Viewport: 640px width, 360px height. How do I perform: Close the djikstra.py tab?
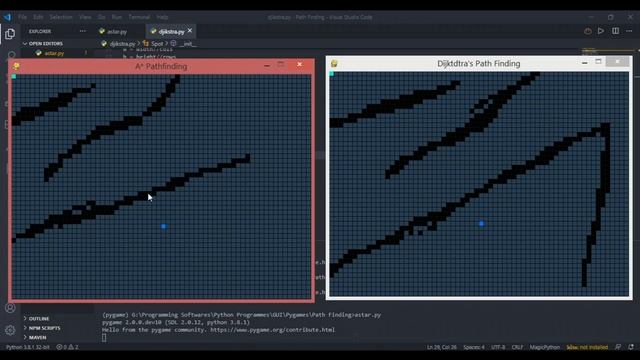tap(190, 31)
